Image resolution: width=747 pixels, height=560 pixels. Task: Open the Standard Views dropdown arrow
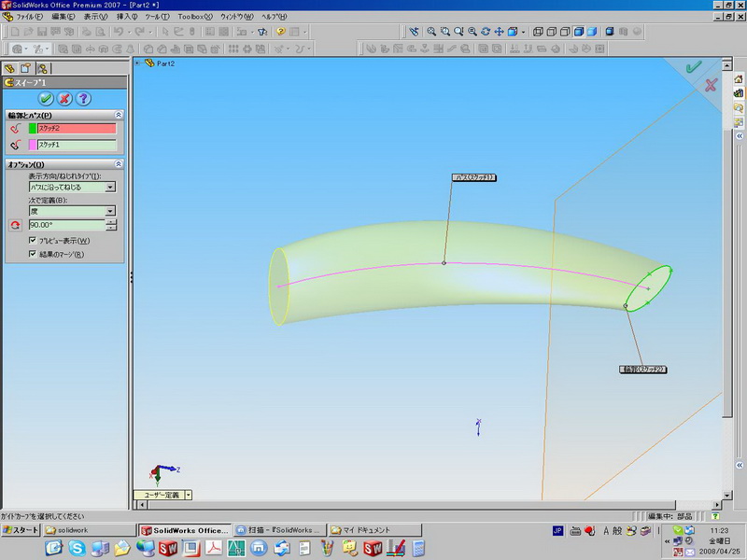point(523,32)
